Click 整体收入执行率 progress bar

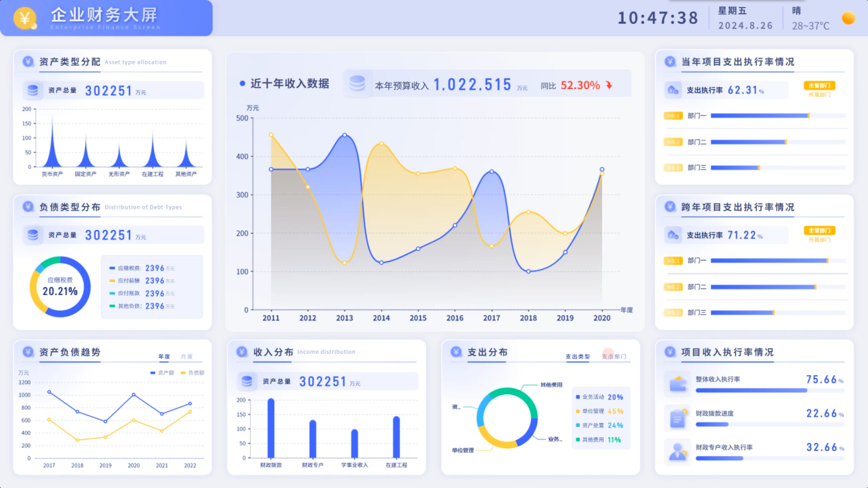pos(770,390)
